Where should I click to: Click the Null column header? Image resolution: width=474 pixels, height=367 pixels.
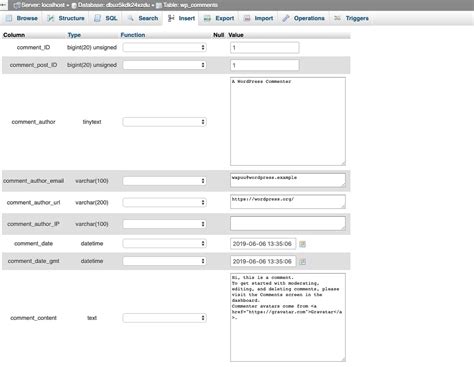[219, 35]
